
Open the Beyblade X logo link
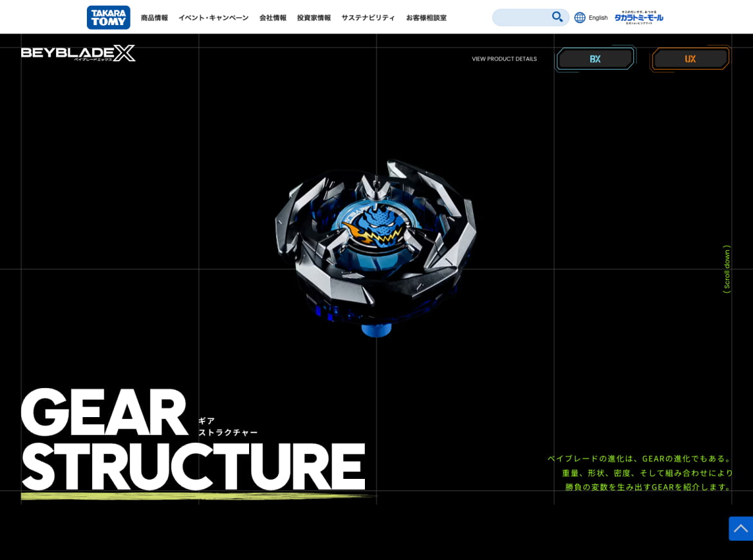(78, 53)
